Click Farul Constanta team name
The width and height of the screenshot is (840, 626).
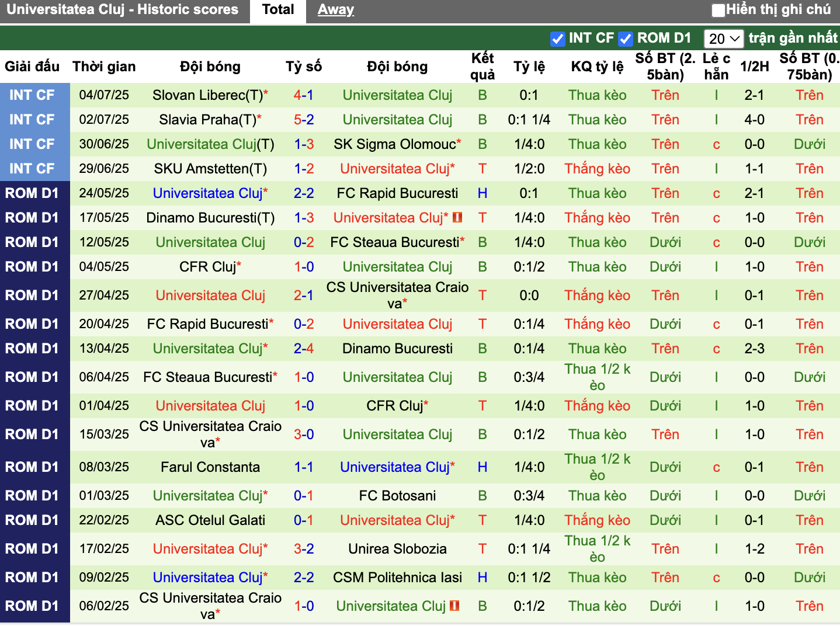tap(210, 467)
